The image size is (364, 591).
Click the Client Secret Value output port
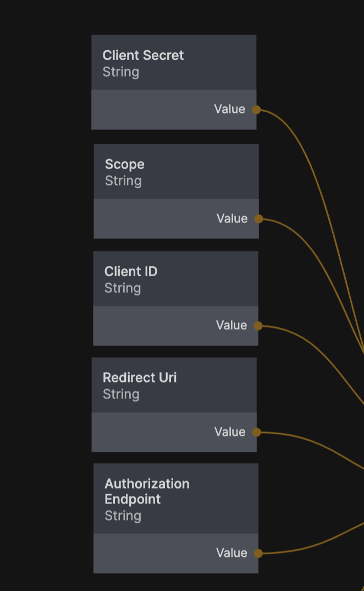tap(256, 110)
